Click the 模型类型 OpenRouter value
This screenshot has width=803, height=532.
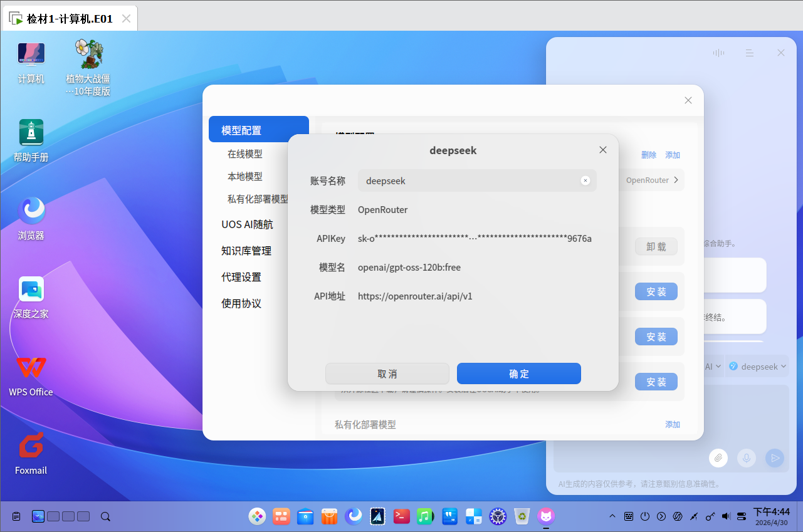(x=383, y=209)
